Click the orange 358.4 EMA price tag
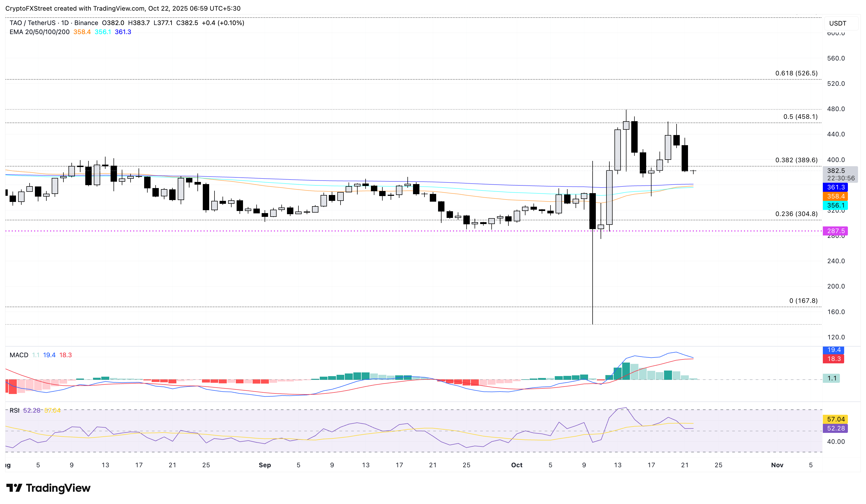866x504 pixels. (x=835, y=196)
